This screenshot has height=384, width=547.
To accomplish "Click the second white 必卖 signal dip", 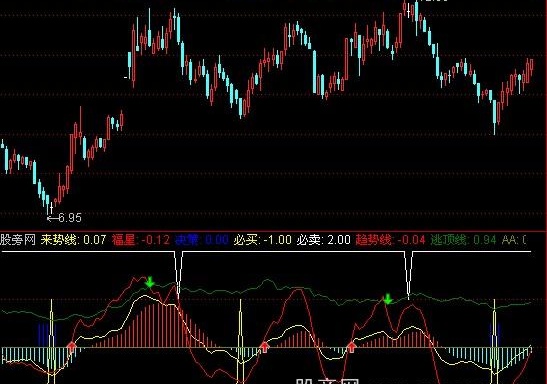I will point(409,275).
